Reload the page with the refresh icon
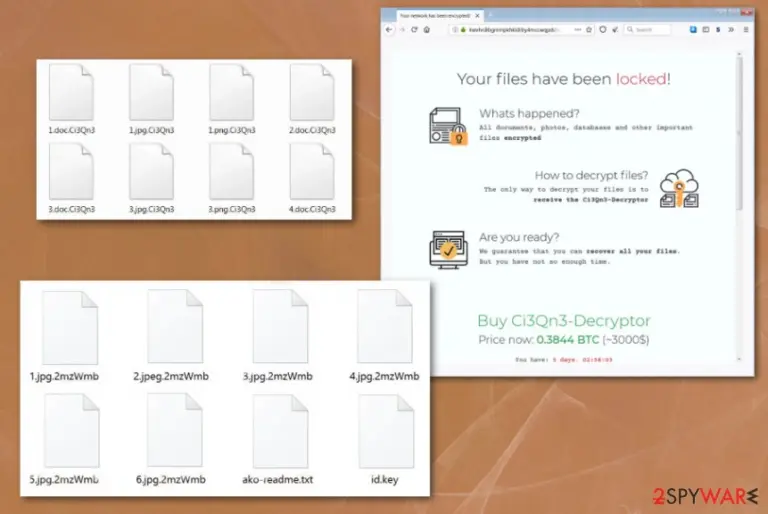 click(414, 30)
